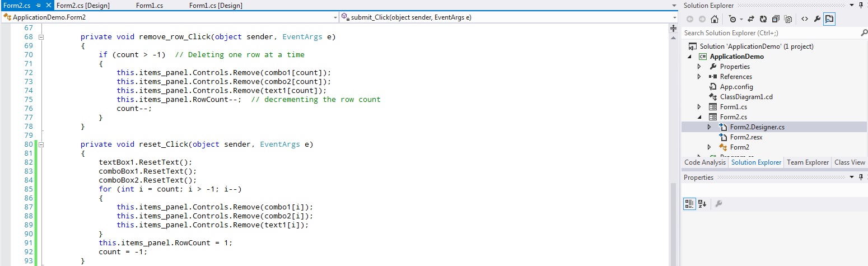Image resolution: width=868 pixels, height=266 pixels.
Task: Click the Home icon in Solution Explorer
Action: tap(715, 19)
